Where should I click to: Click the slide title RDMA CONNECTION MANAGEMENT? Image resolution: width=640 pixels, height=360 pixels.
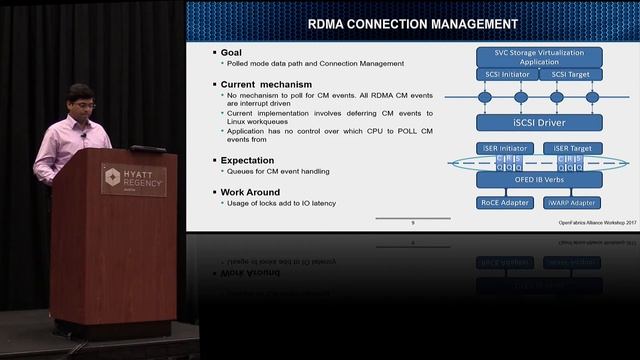click(413, 24)
